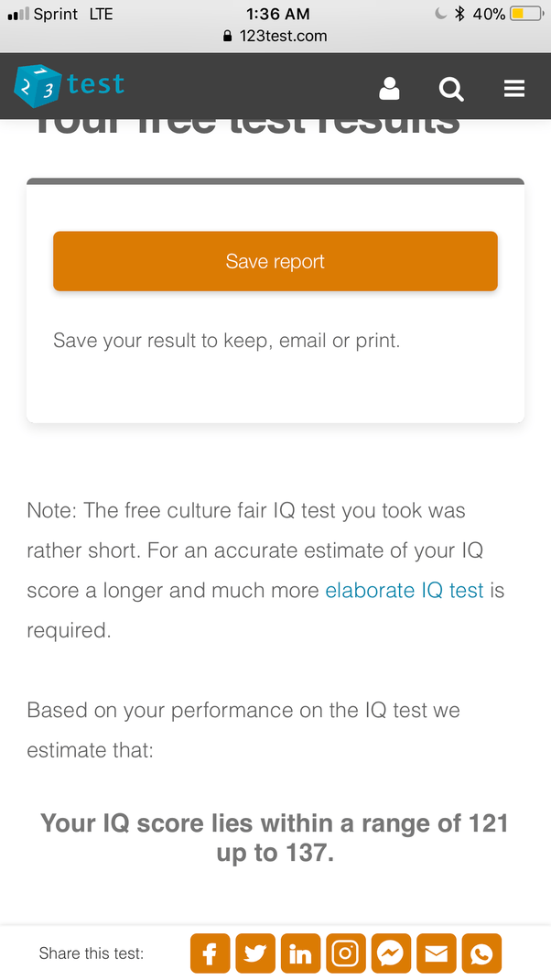Tap the 1:36 AM clock
This screenshot has width=551, height=980.
point(278,14)
